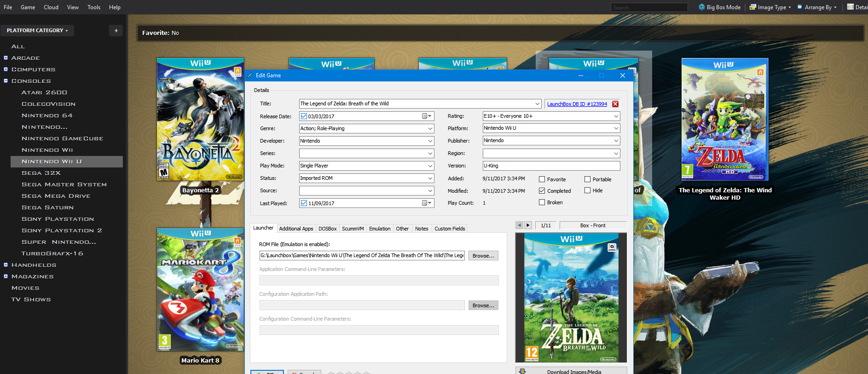Show the next game image
The height and width of the screenshot is (374, 868).
(x=528, y=225)
